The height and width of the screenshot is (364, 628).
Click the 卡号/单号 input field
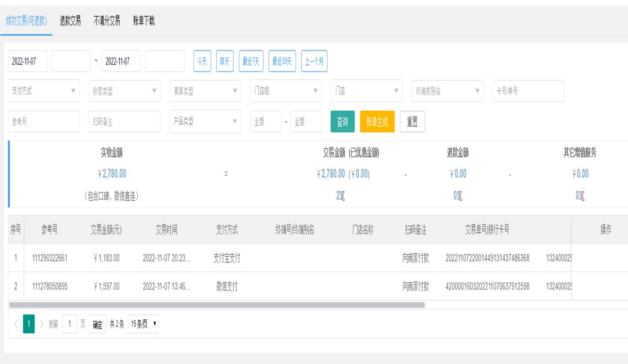click(x=528, y=91)
